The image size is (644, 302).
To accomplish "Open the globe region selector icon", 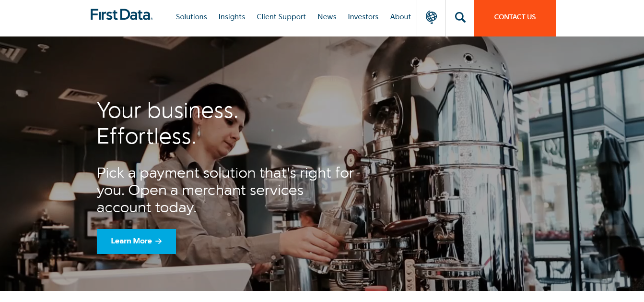I will click(431, 17).
